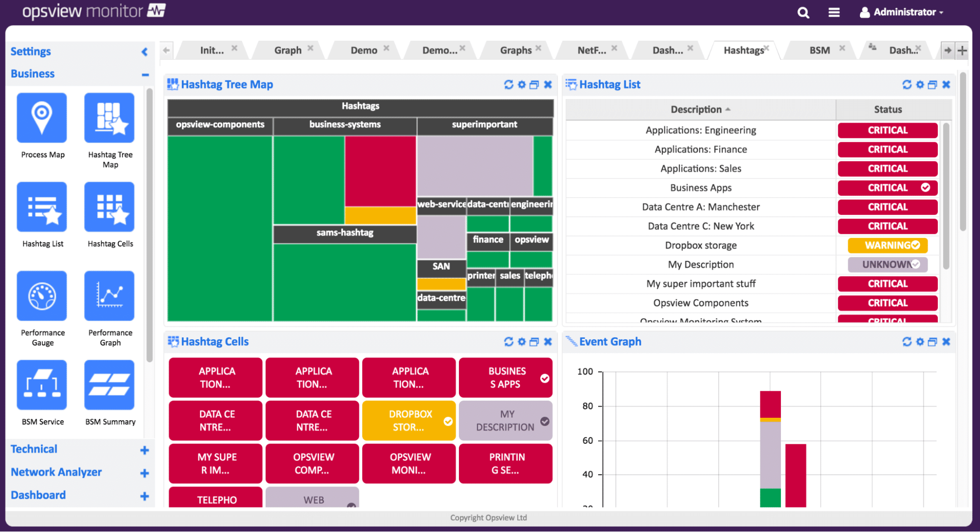Click the Applications: Engineering CRITICAL status button
The height and width of the screenshot is (532, 980).
click(887, 130)
